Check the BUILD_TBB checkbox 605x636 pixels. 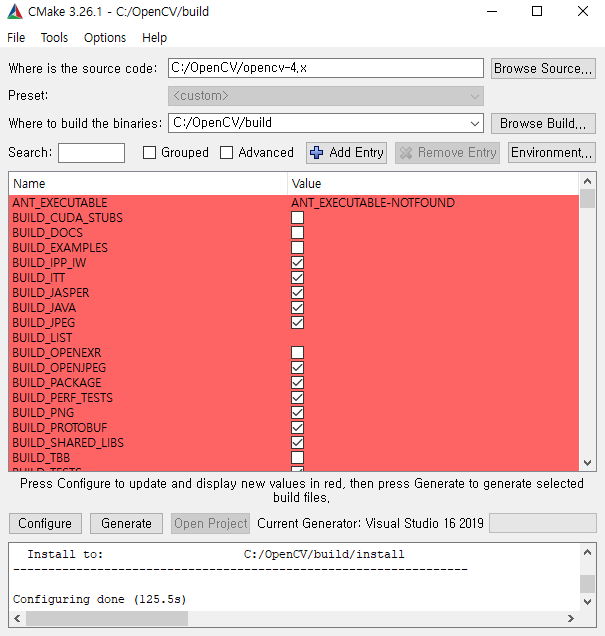click(297, 458)
